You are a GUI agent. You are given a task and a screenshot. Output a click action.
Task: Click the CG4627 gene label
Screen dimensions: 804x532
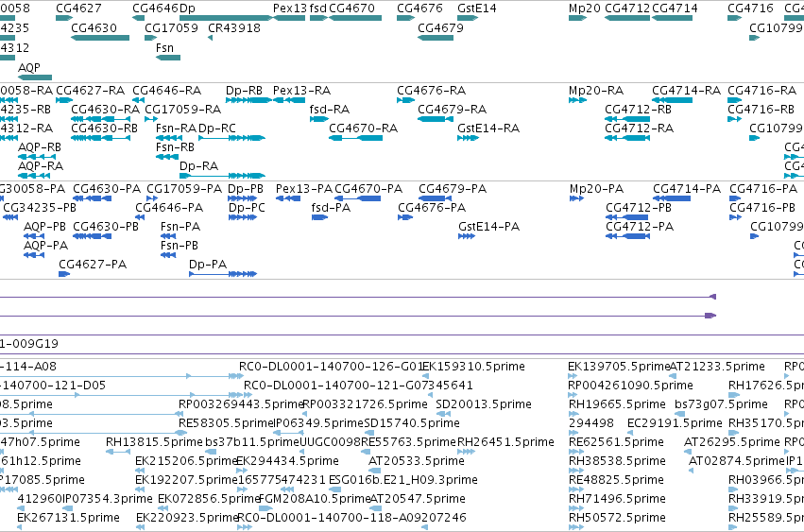coord(78,9)
